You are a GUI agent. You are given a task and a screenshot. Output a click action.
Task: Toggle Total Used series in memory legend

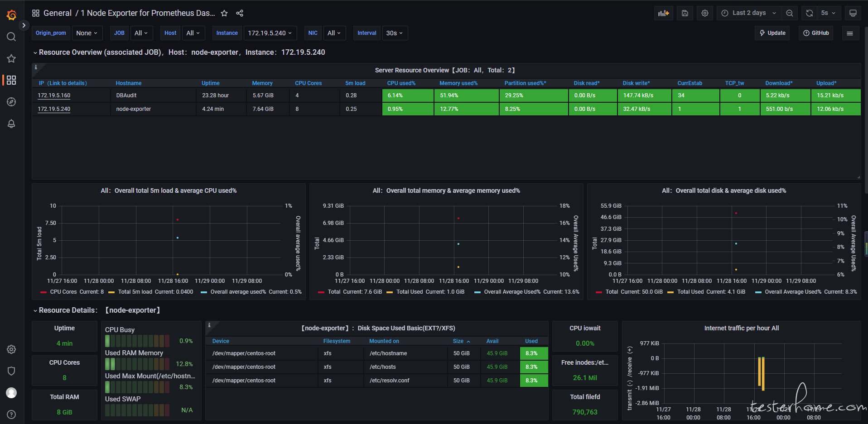[409, 292]
